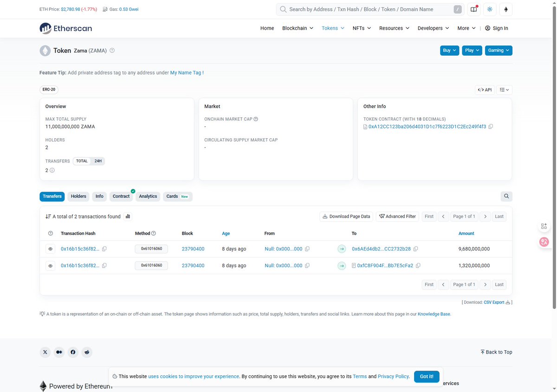Preview second transaction with the eye icon
The width and height of the screenshot is (557, 392).
[x=51, y=266]
